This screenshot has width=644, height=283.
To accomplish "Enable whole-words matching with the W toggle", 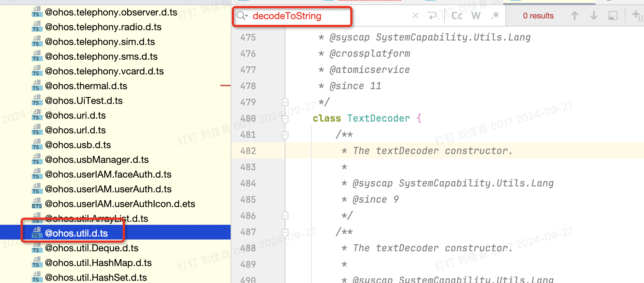I will (x=476, y=15).
